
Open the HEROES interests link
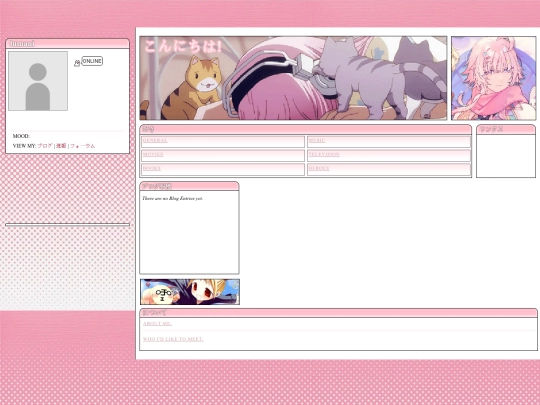pos(319,168)
